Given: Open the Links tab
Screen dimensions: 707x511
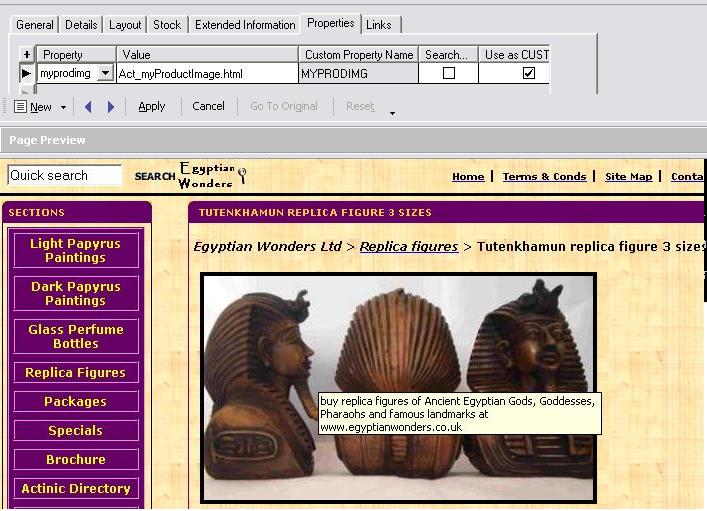Looking at the screenshot, I should [x=379, y=25].
